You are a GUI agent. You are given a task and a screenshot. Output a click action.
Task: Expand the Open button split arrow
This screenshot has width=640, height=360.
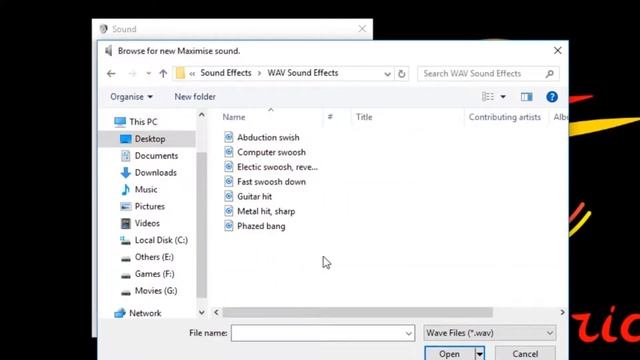point(480,354)
